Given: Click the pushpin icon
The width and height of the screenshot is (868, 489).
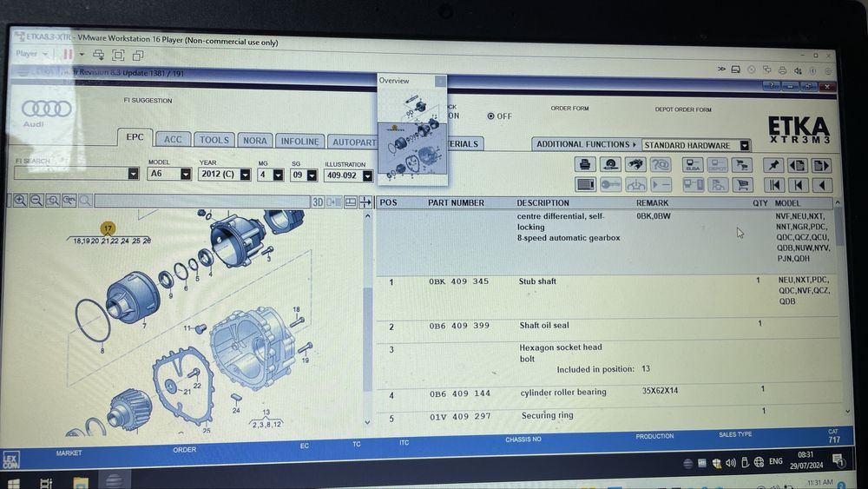Looking at the screenshot, I should click(773, 165).
